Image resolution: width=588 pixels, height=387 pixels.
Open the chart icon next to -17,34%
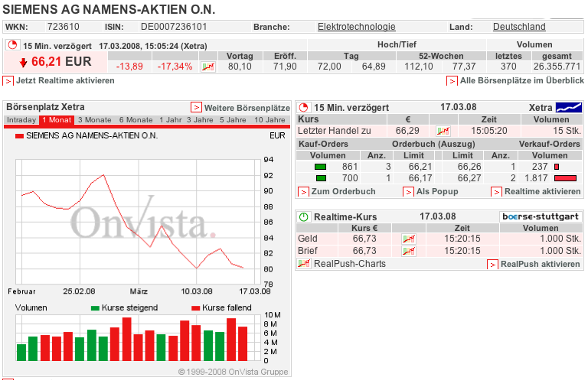[208, 67]
